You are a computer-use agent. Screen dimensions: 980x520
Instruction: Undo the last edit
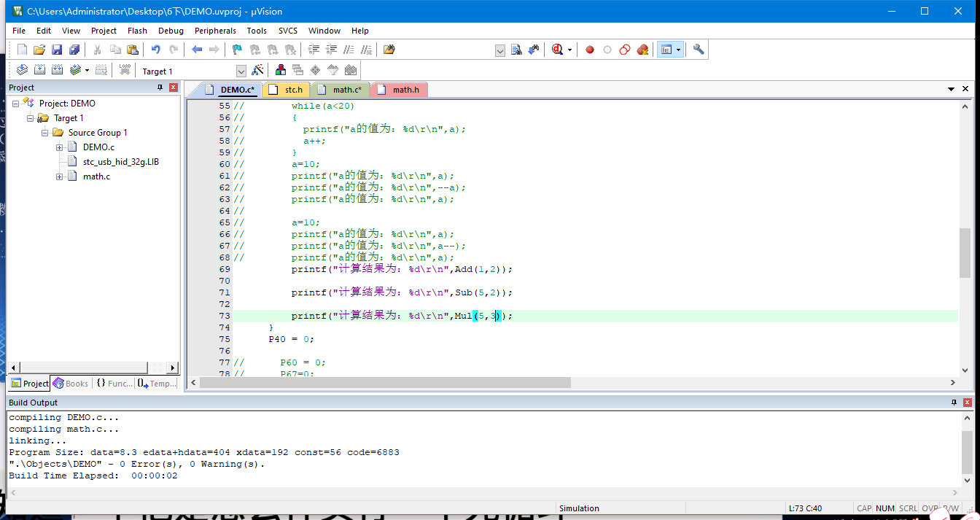155,50
